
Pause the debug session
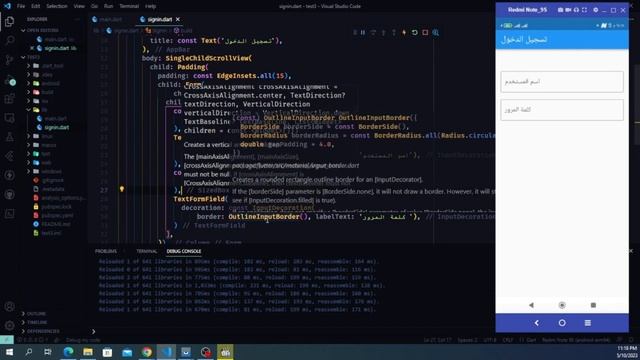[362, 33]
